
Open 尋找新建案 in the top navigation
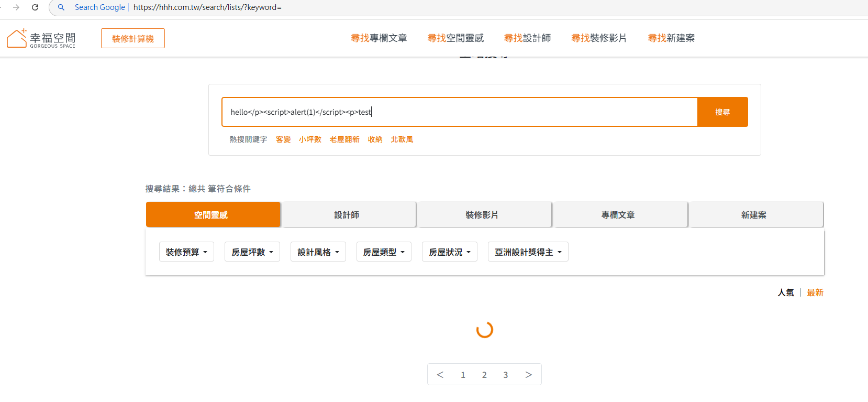(x=671, y=38)
